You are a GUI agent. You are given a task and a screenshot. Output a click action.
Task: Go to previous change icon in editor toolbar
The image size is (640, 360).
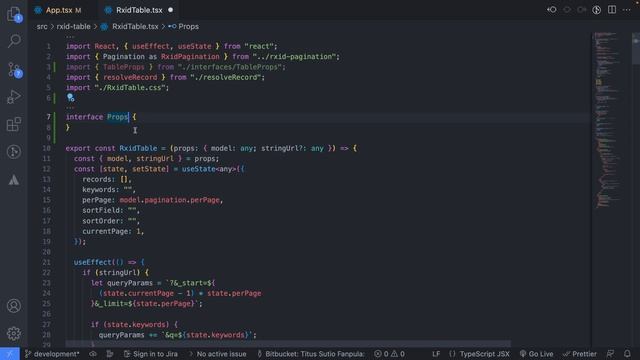tap(552, 10)
